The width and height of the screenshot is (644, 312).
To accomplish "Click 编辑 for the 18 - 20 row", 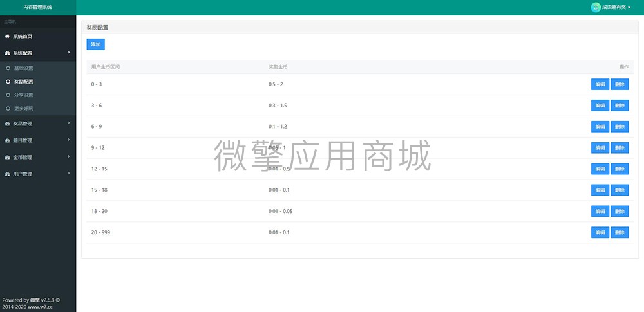I will [600, 211].
